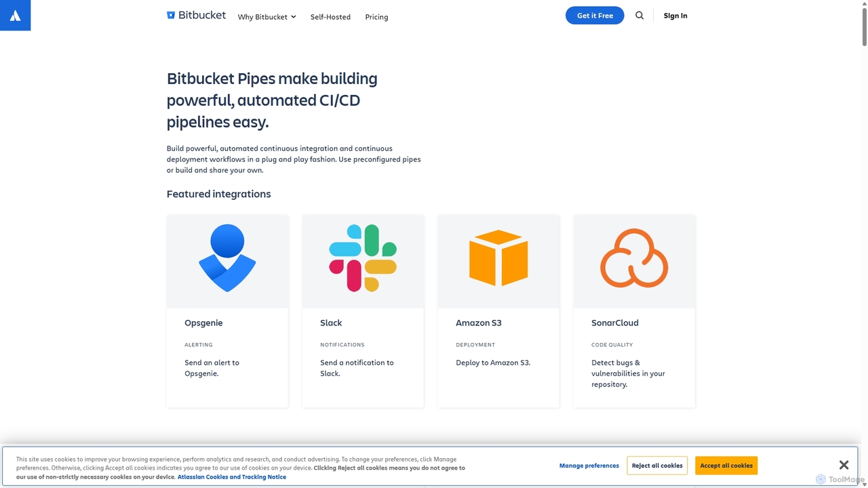
Task: Click the CODE QUALITY category label
Action: [612, 345]
